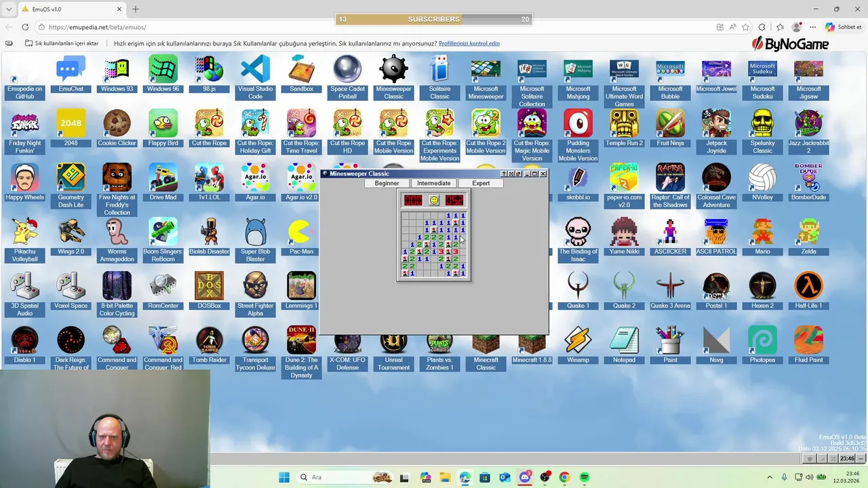Open Spotify from the taskbar
The height and width of the screenshot is (488, 868).
(585, 477)
